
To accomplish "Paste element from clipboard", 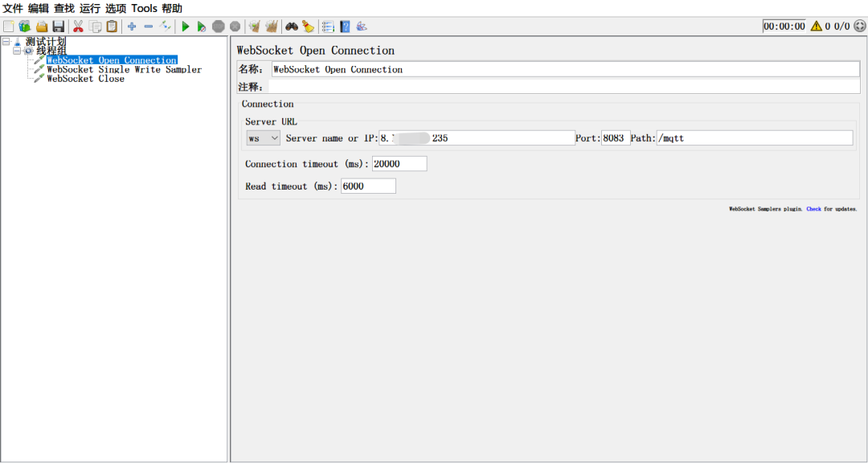I will point(112,26).
